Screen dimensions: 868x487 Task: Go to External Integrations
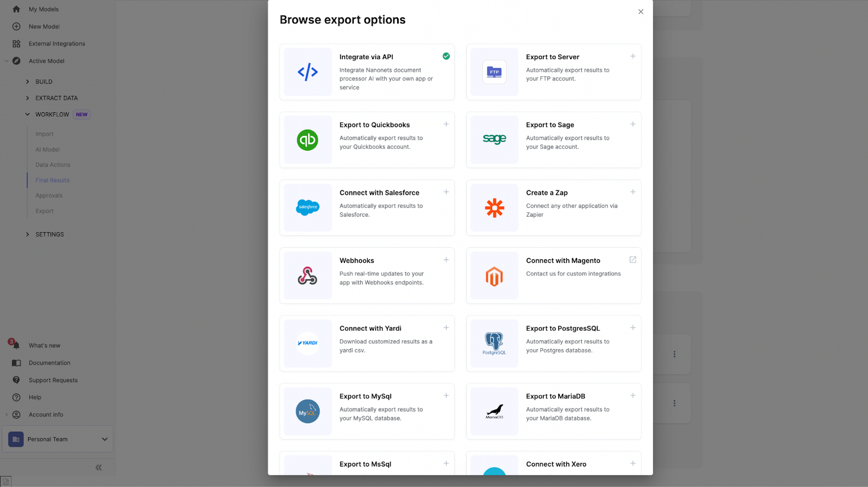57,44
